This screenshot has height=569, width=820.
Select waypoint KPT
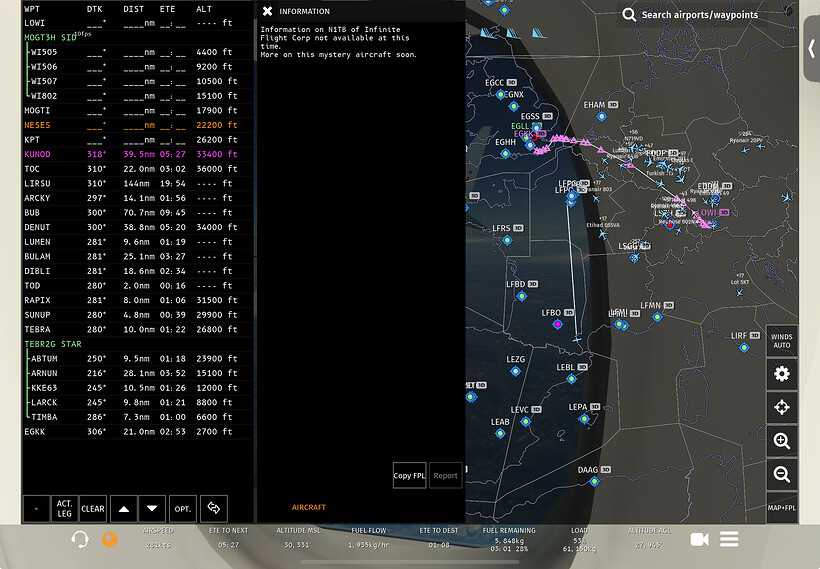tap(139, 140)
